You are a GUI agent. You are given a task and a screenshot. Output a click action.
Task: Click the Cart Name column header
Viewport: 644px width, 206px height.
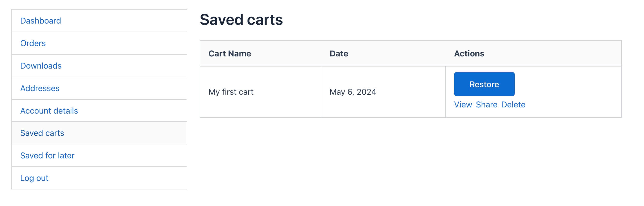[x=230, y=54]
